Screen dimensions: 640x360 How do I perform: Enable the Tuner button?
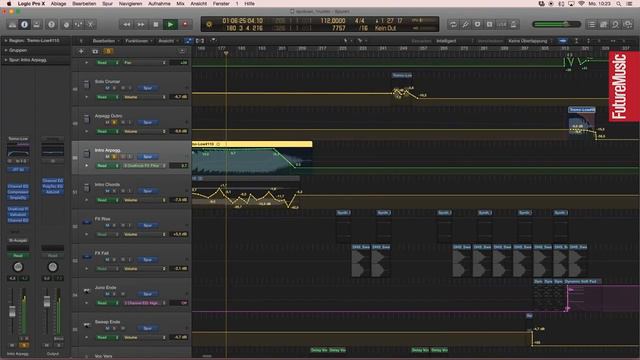(x=465, y=24)
